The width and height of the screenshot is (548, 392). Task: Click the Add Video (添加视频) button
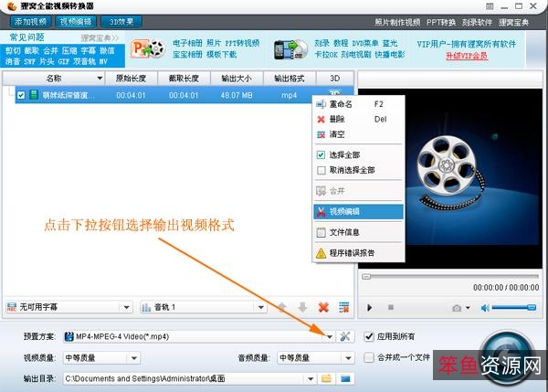[x=30, y=22]
